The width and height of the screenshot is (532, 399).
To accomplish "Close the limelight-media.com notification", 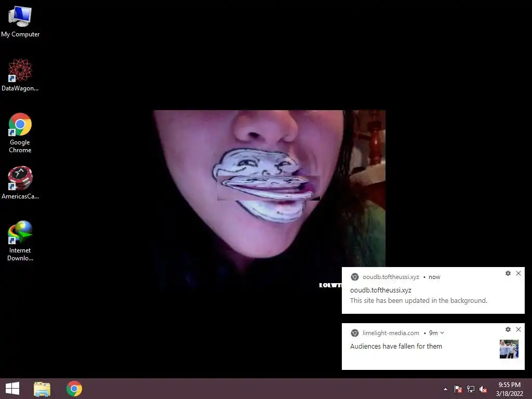I will coord(518,329).
